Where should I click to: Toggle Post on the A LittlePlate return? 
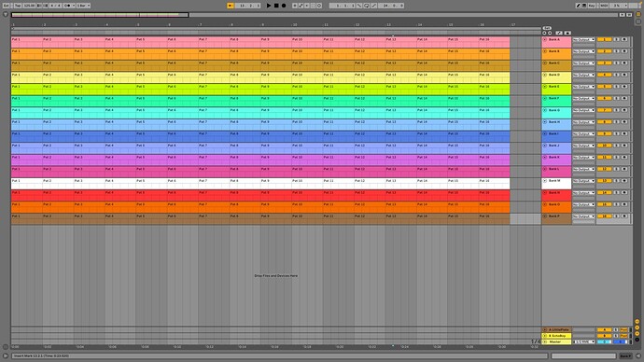(623, 329)
